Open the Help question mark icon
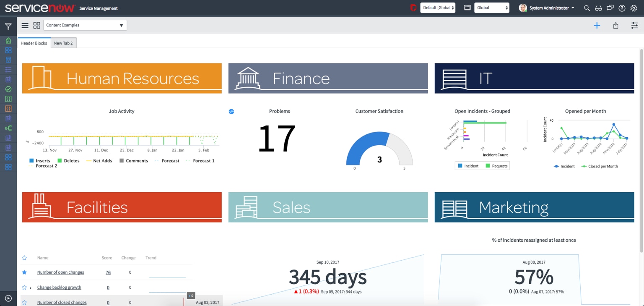Image resolution: width=644 pixels, height=306 pixels. click(x=622, y=8)
